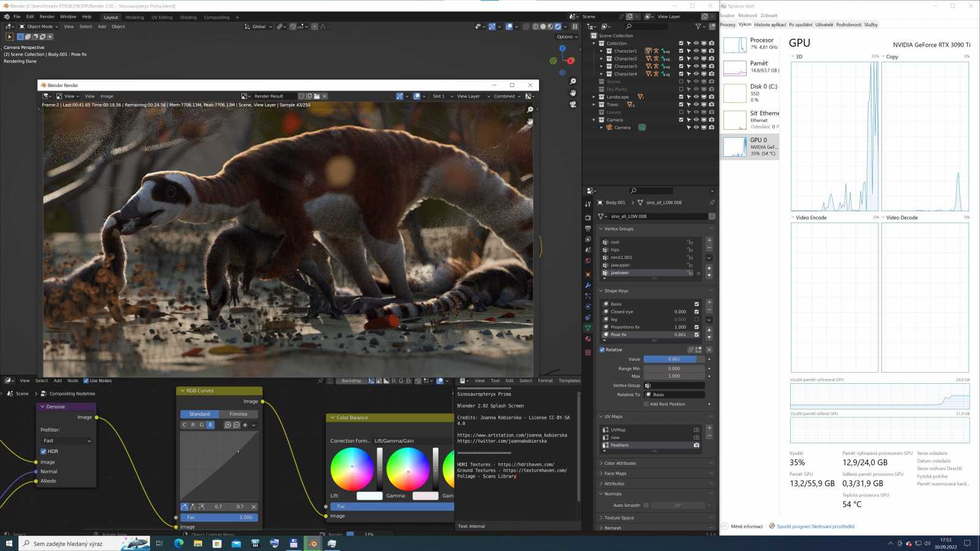
Task: Click the pan hand icon in 3D viewport
Action: (x=573, y=92)
